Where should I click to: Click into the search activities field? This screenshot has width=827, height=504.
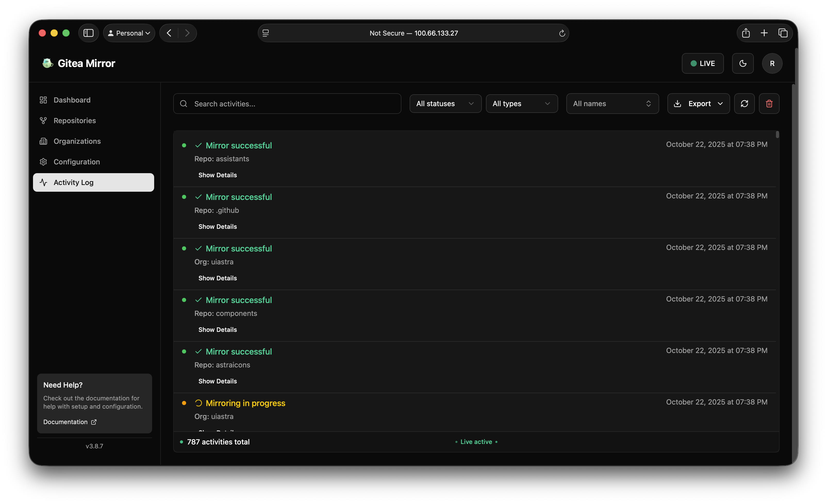click(287, 104)
